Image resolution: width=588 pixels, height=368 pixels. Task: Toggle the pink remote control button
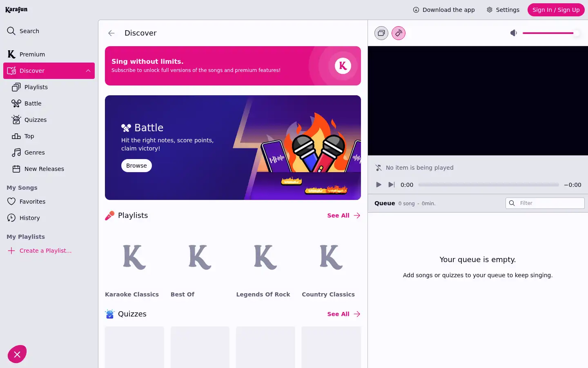tap(399, 33)
